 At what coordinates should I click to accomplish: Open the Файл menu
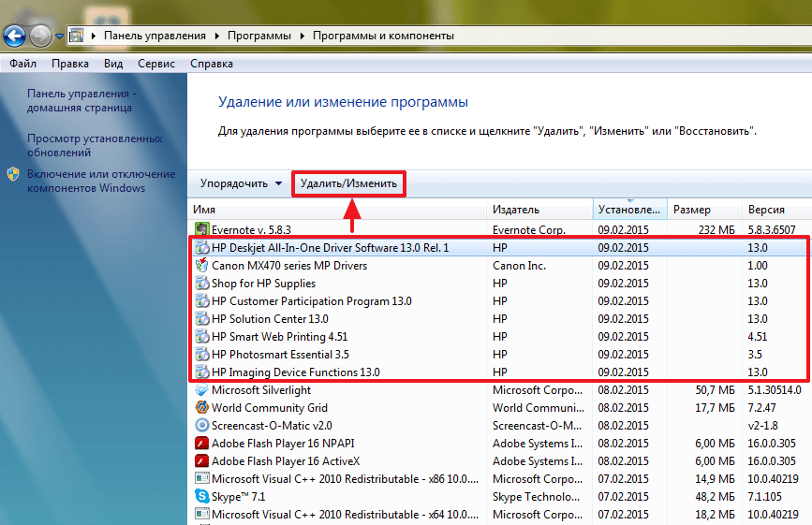coord(22,64)
